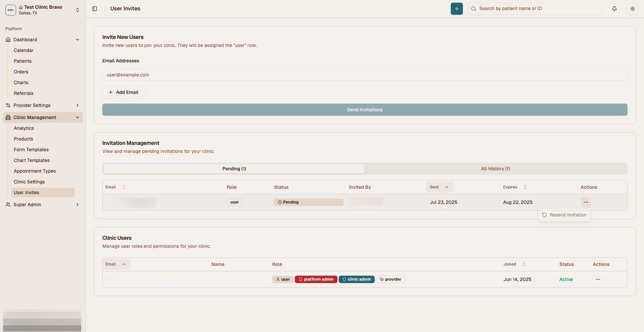Click the Dashboard home icon

[8, 40]
